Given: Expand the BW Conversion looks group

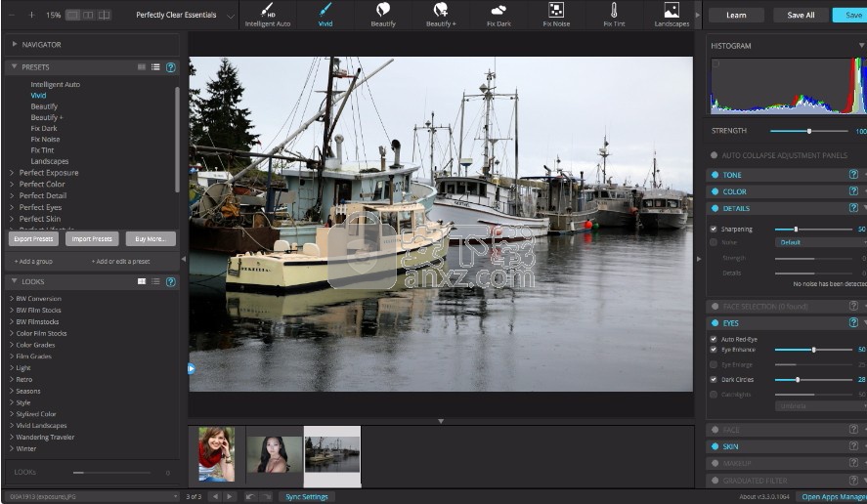Looking at the screenshot, I should (12, 299).
